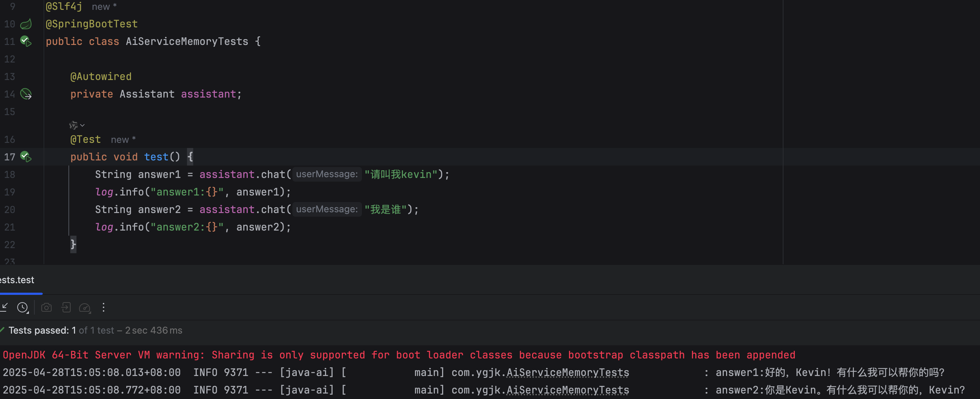Click the import tests arrow-box icon
This screenshot has height=399, width=980.
[66, 307]
